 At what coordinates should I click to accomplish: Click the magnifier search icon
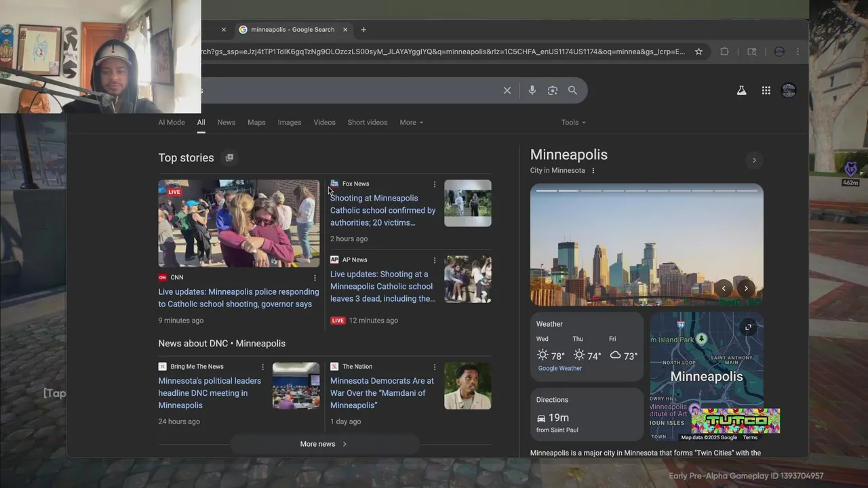point(573,90)
